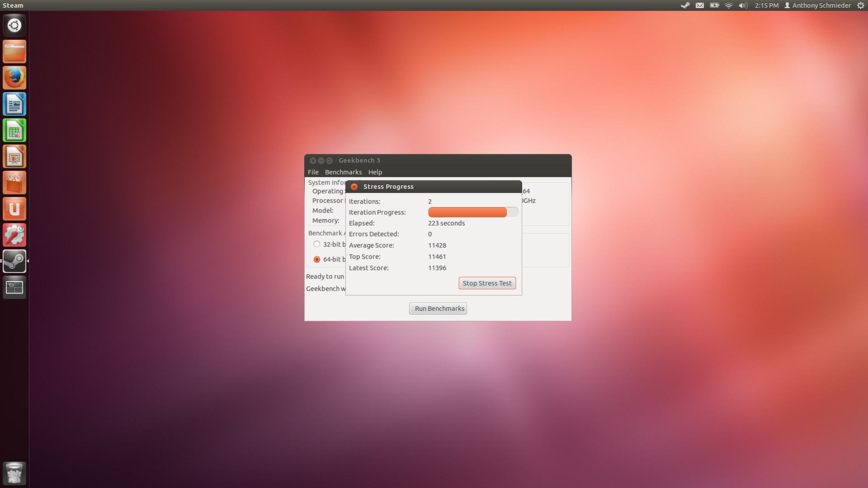This screenshot has height=488, width=868.
Task: Click the Stop Stress Test button
Action: pos(487,283)
